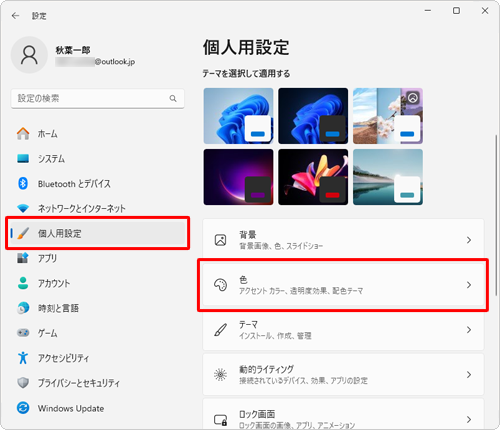Select the calm lake theme
Viewport: 500px width, 430px height.
388,177
